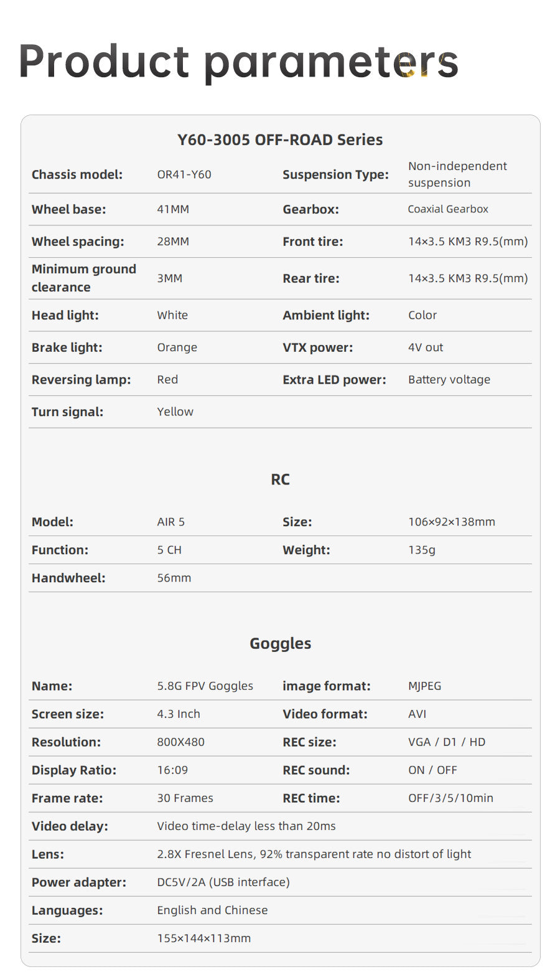Screen dimensions: 560x977
Task: Select the "800X480" resolution value
Action: click(x=181, y=742)
